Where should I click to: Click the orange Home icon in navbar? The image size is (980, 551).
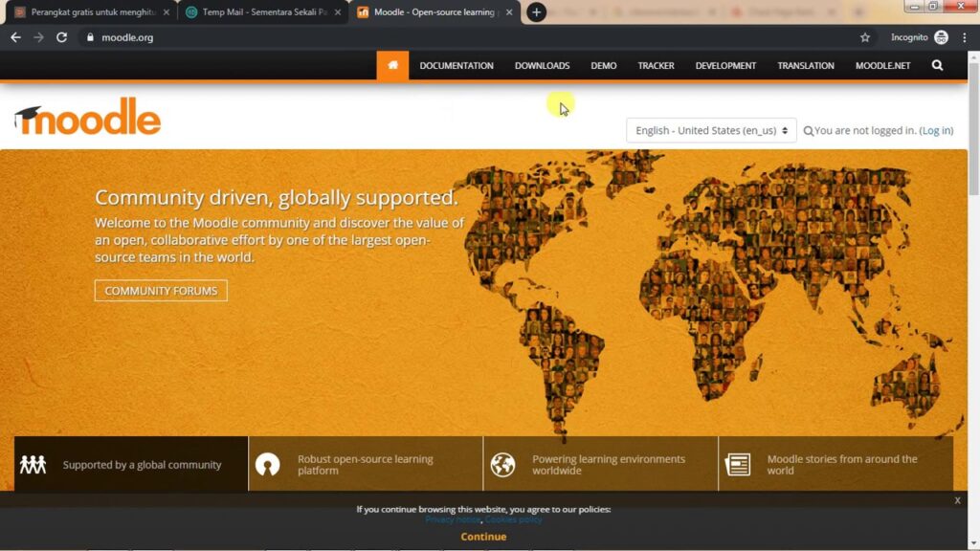(392, 66)
